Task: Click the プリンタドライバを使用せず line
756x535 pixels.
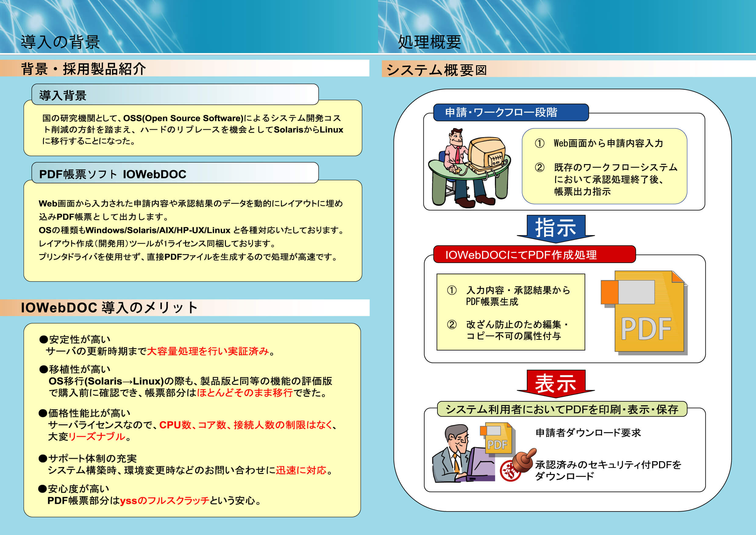Action: tap(188, 257)
